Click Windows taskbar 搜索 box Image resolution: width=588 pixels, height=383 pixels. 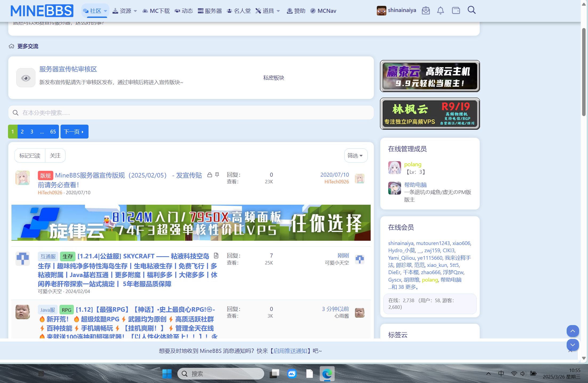(x=221, y=374)
